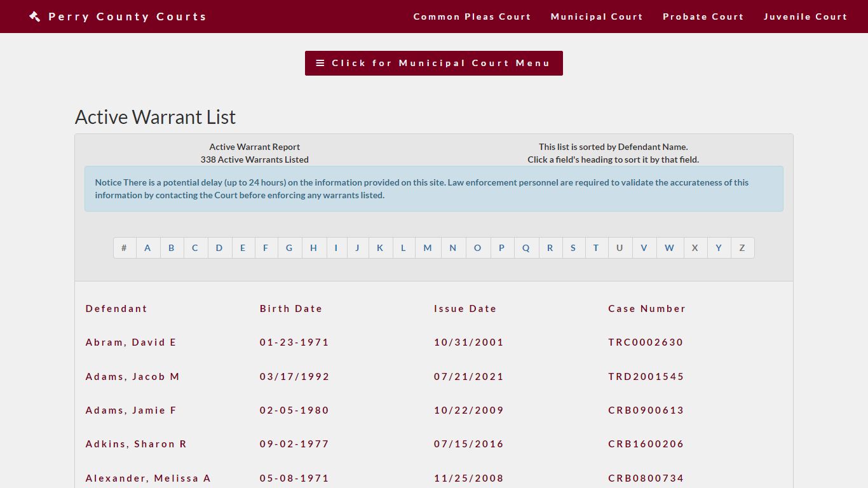Click defendant name Adkins, Sharon R

click(136, 444)
